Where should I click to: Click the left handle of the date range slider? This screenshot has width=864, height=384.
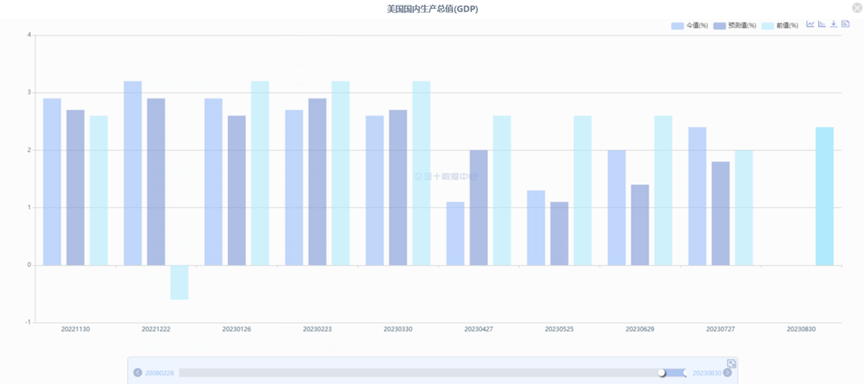662,373
